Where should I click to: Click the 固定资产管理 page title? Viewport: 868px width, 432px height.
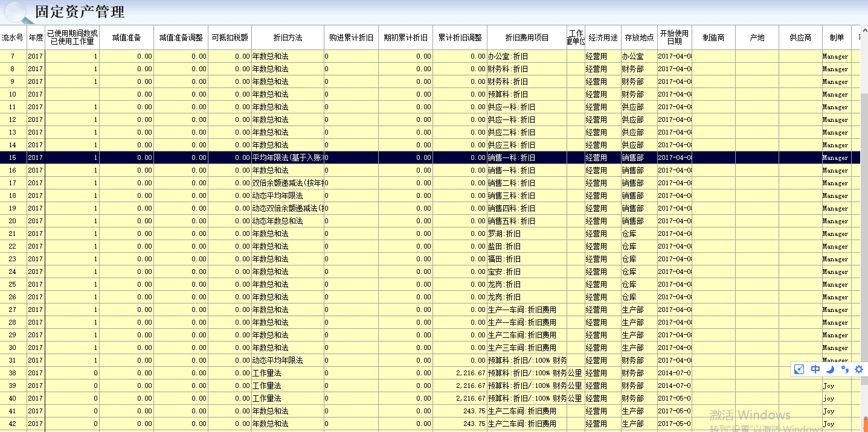(x=80, y=11)
